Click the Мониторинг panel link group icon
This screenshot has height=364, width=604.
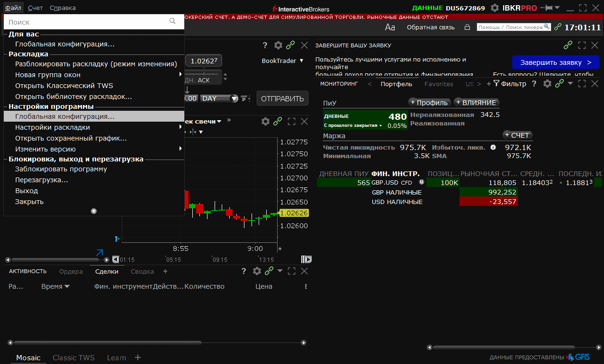[559, 84]
